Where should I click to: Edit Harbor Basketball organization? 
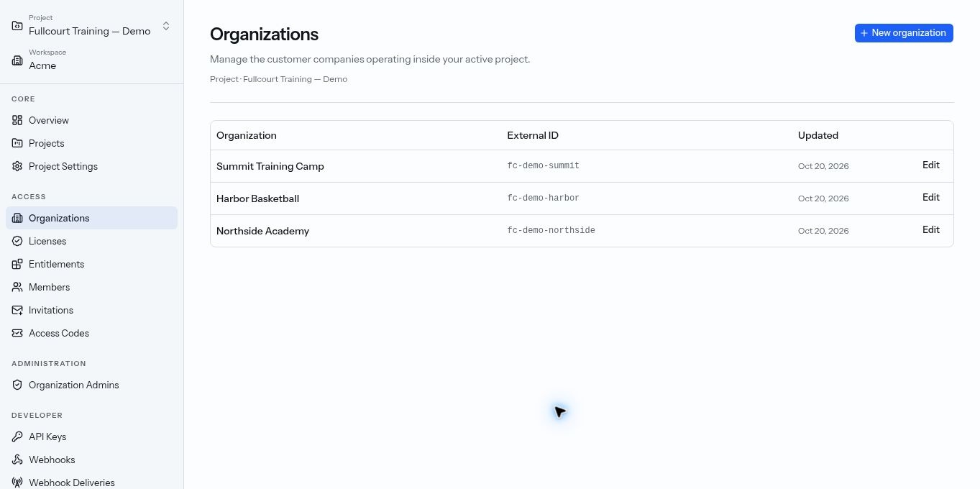[930, 198]
